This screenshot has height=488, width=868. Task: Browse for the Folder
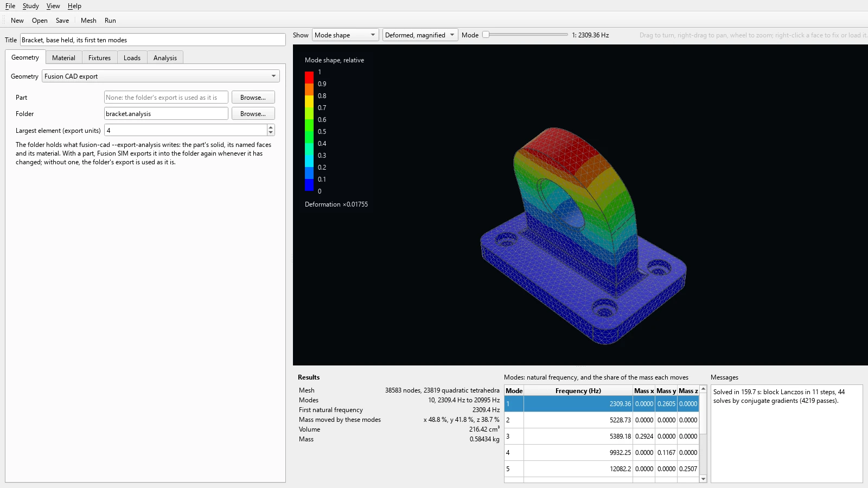[253, 114]
